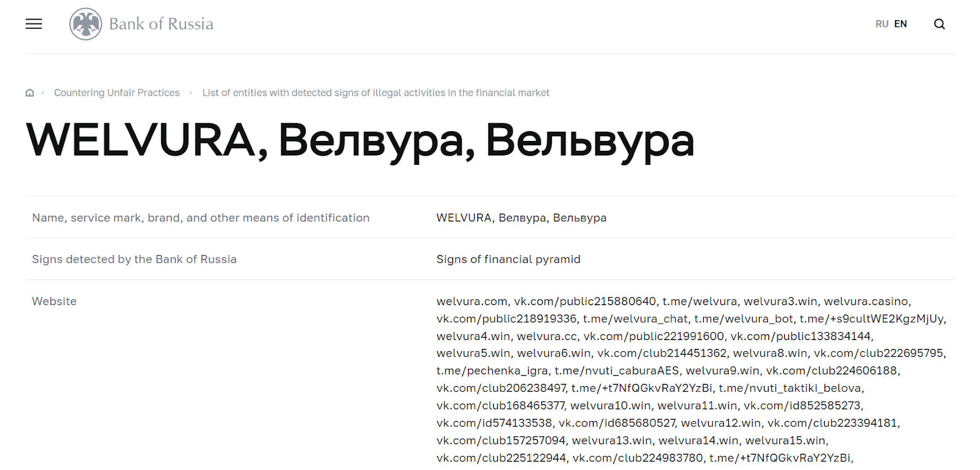
Task: Click welvura5.win entry
Action: point(473,353)
